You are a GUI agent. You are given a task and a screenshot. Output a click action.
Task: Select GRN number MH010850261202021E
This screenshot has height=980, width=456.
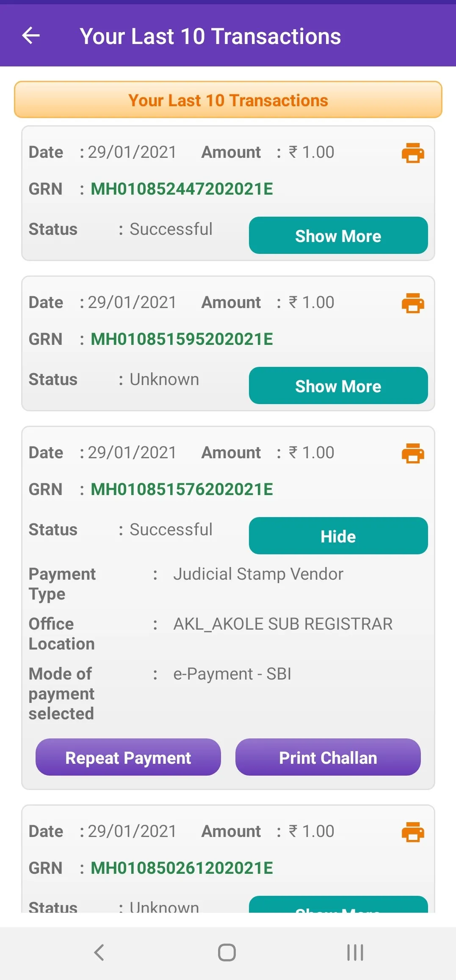(182, 868)
